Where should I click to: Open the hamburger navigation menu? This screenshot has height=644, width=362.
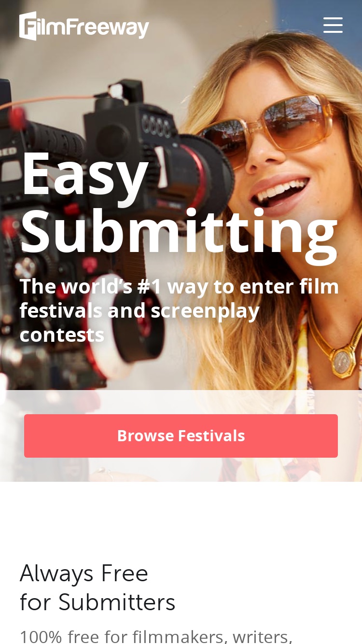333,25
